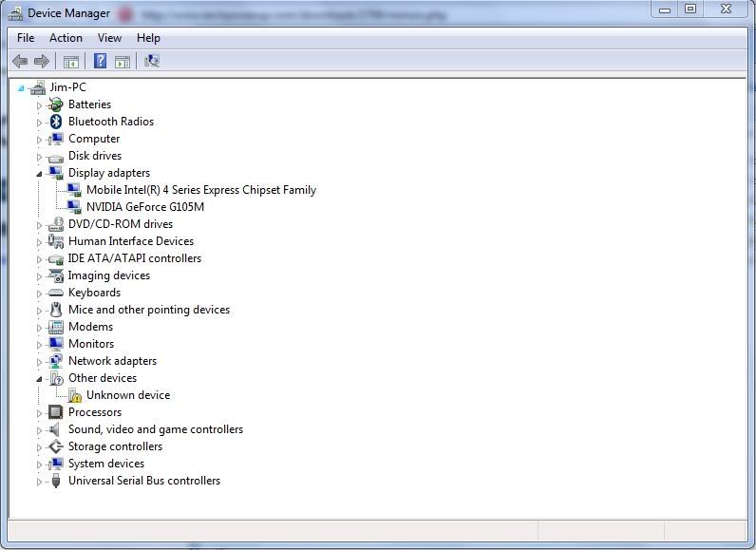Select the Imaging devices label
The image size is (756, 550).
coord(109,275)
